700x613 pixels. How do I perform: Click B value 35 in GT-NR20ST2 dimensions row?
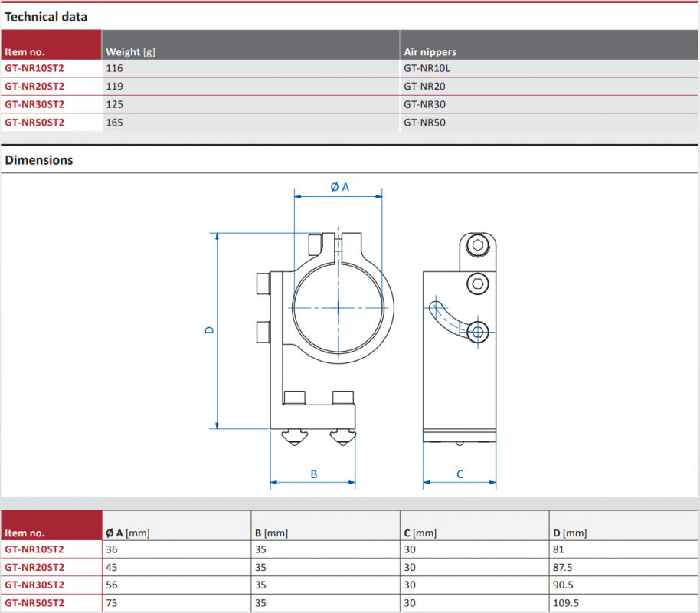[x=260, y=568]
